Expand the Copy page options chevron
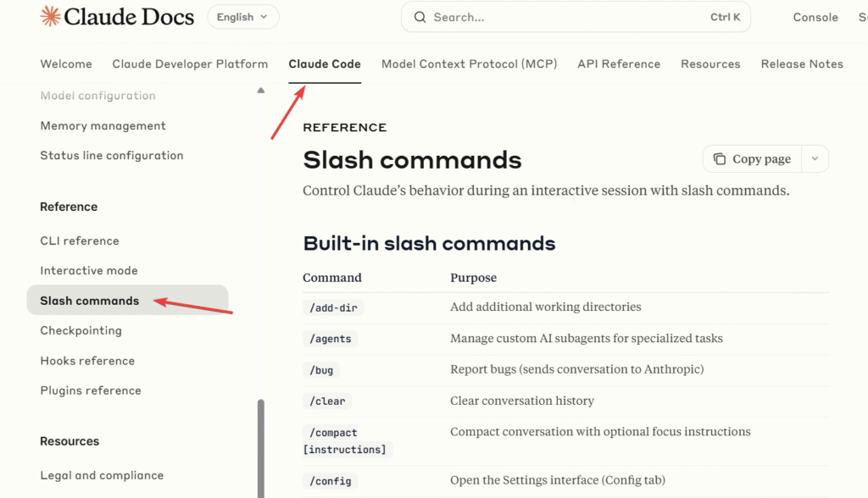Screen dimensions: 868x498 tap(815, 159)
